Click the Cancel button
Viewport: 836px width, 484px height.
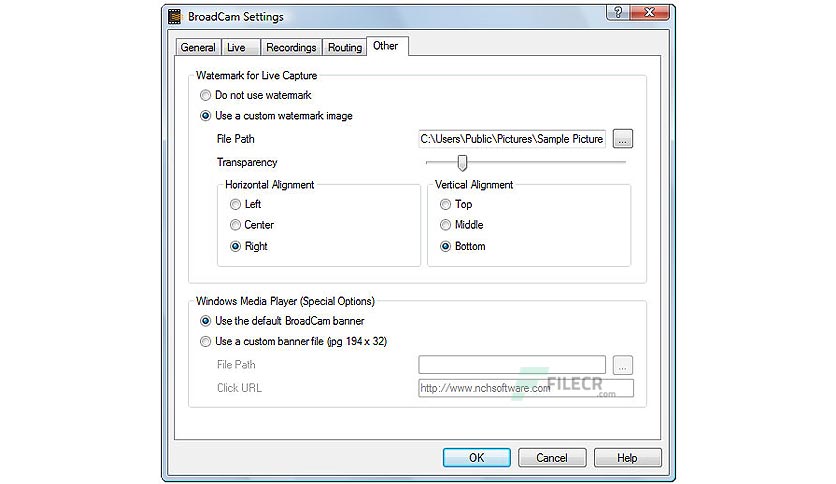pos(552,458)
